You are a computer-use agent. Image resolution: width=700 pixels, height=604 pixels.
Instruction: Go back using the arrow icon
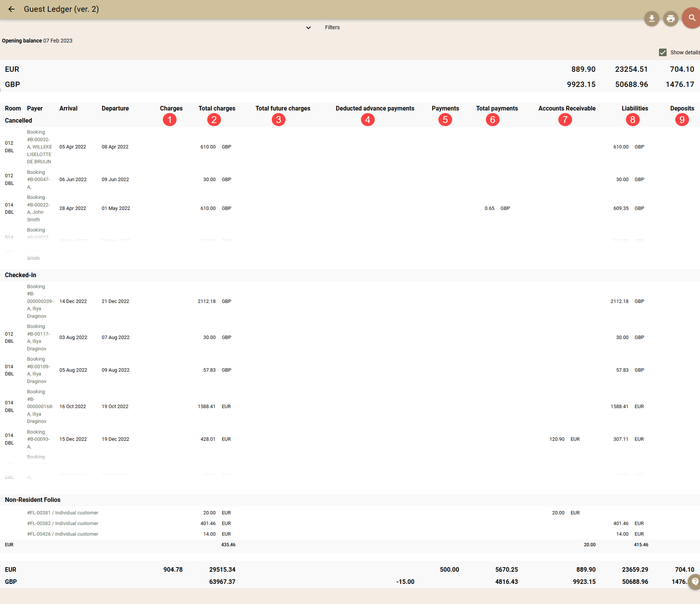pyautogui.click(x=11, y=9)
